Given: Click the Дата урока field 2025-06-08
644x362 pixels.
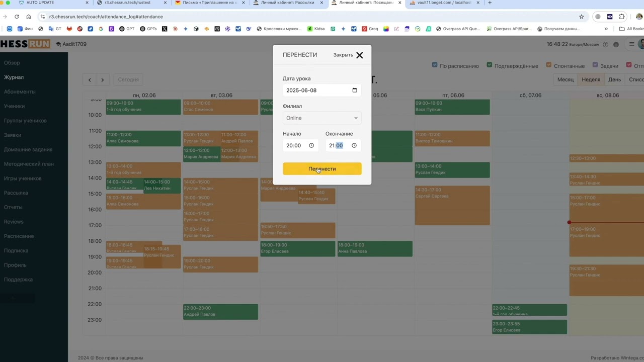Looking at the screenshot, I should pyautogui.click(x=322, y=90).
